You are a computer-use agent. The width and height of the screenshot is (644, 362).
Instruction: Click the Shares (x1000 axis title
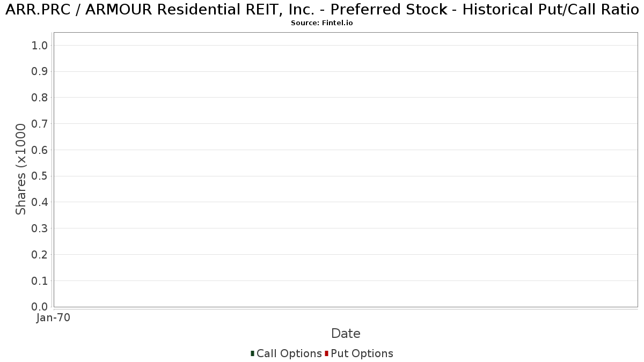click(x=21, y=169)
